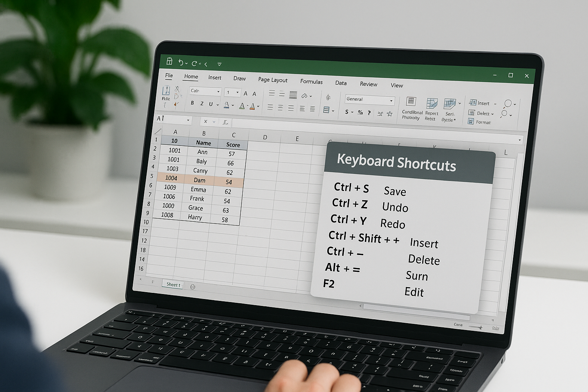Toggle bold formatting in the ribbon
The width and height of the screenshot is (588, 392).
193,104
